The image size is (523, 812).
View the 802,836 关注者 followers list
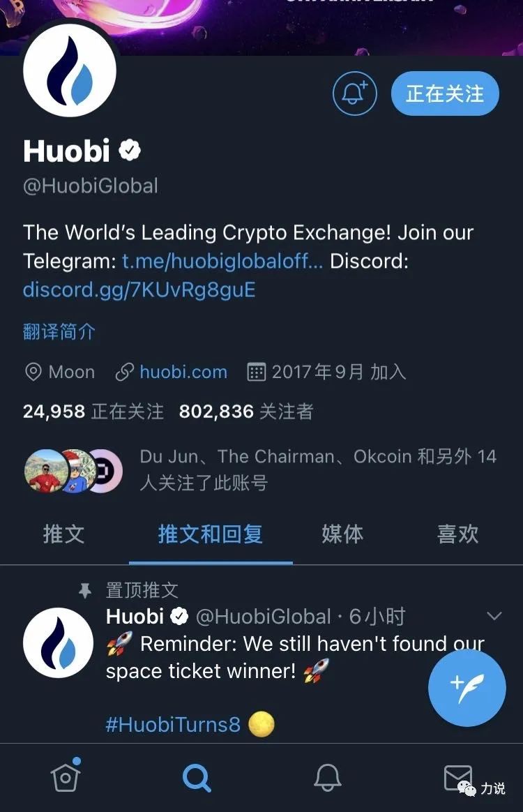246,412
